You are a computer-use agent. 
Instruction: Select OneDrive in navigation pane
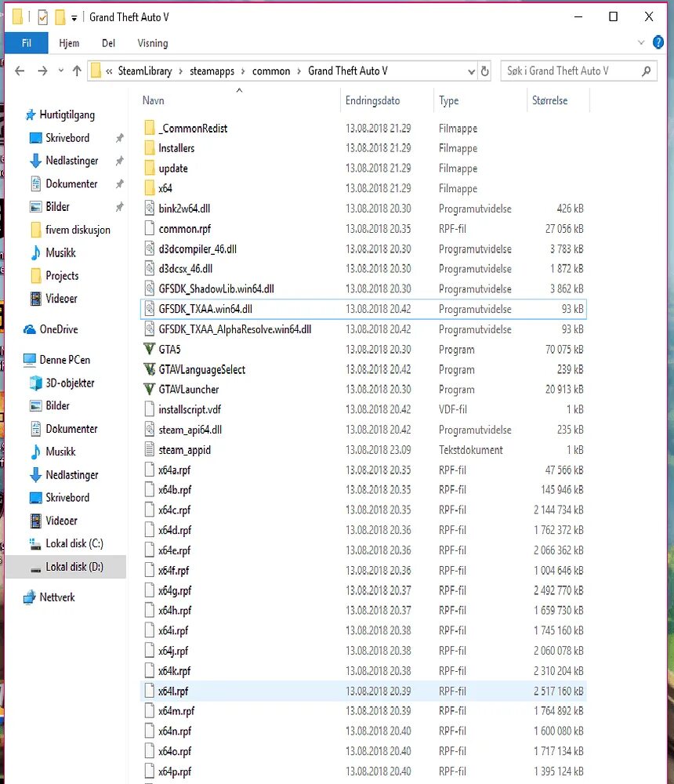tap(59, 329)
